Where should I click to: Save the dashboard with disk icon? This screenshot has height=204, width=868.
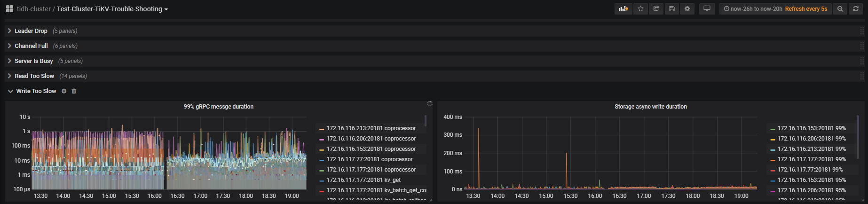[672, 9]
